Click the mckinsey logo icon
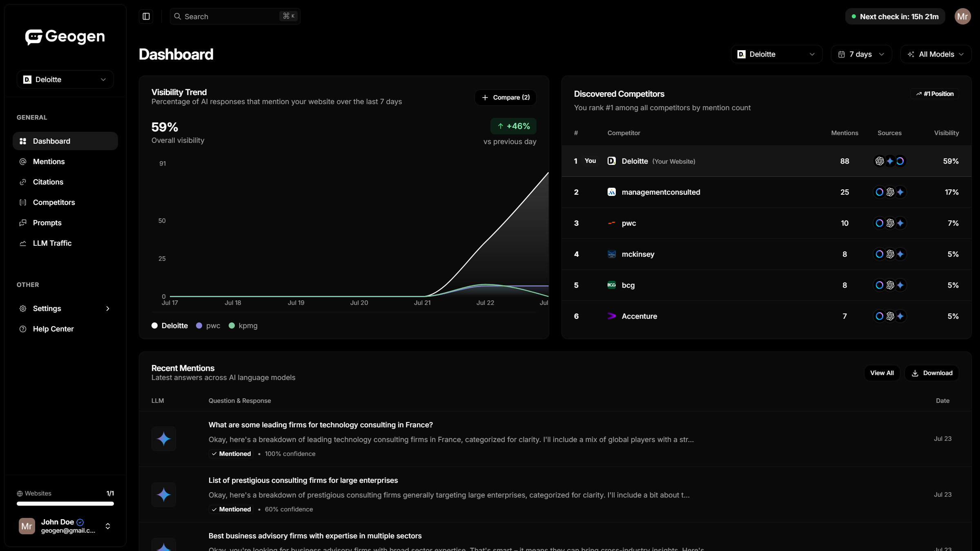This screenshot has width=980, height=551. click(612, 254)
